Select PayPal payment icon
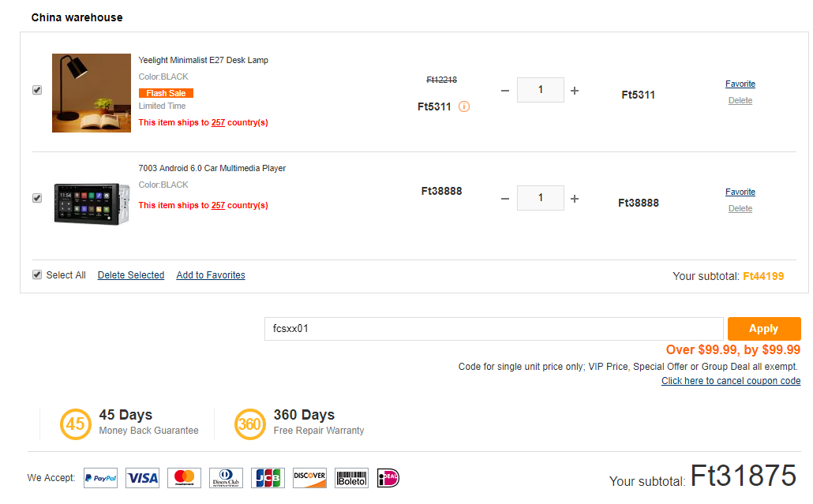The image size is (813, 504). tap(100, 478)
